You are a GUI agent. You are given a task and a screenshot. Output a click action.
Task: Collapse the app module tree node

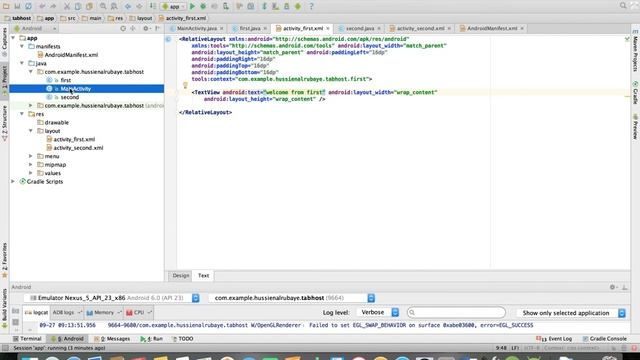pyautogui.click(x=13, y=38)
